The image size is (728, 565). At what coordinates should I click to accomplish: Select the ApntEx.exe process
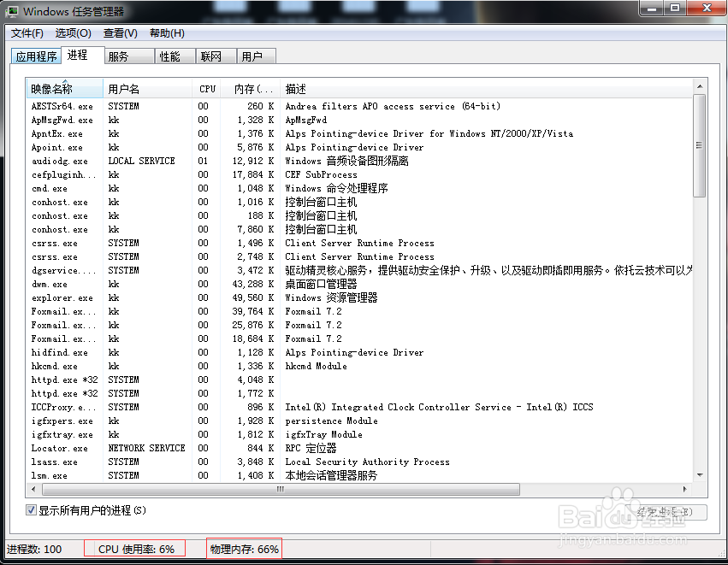tap(359, 133)
